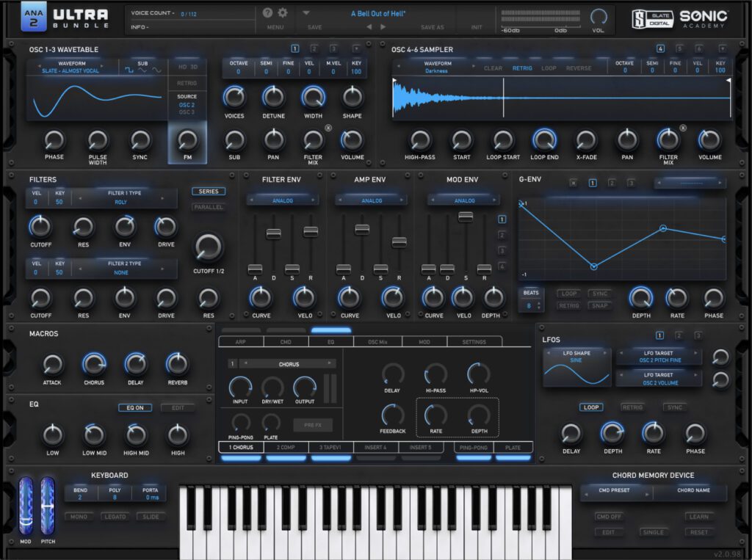Viewport: 752px width, 560px height.
Task: Enable PARALLEL filter routing
Action: (x=209, y=207)
